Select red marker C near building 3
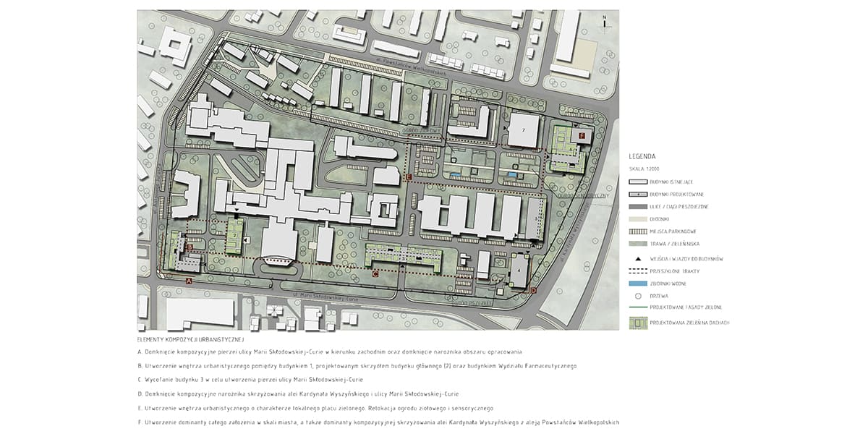Image resolution: width=868 pixels, height=434 pixels. tap(375, 274)
